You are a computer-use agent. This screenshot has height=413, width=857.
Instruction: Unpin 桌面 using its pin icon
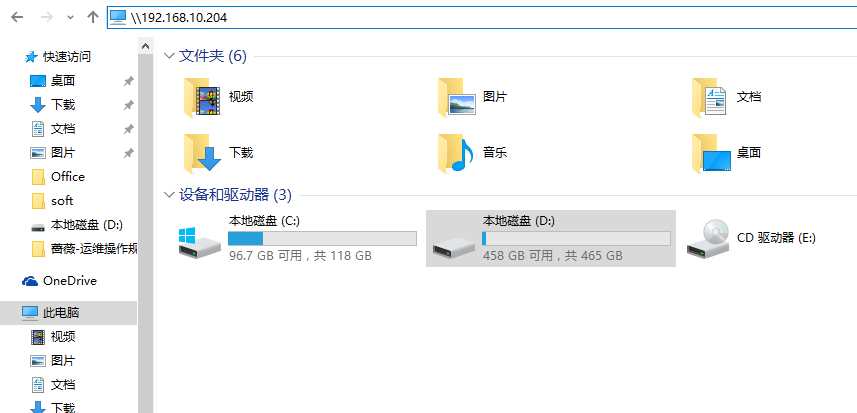pyautogui.click(x=128, y=81)
